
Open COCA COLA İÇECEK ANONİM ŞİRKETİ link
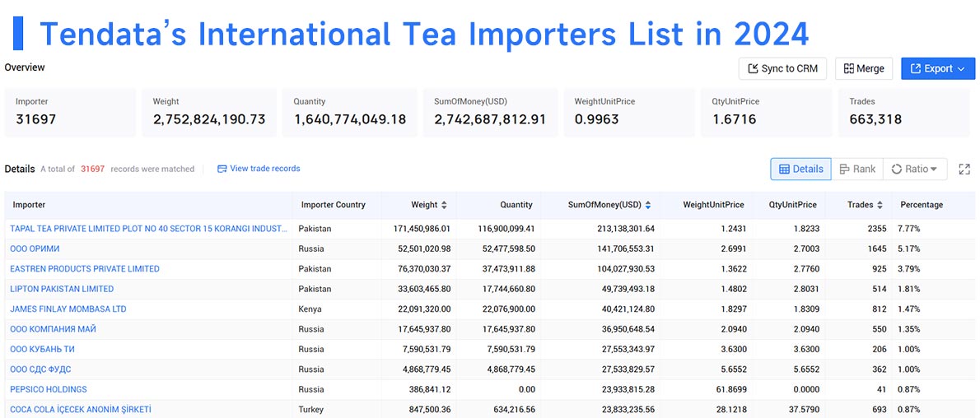point(81,409)
